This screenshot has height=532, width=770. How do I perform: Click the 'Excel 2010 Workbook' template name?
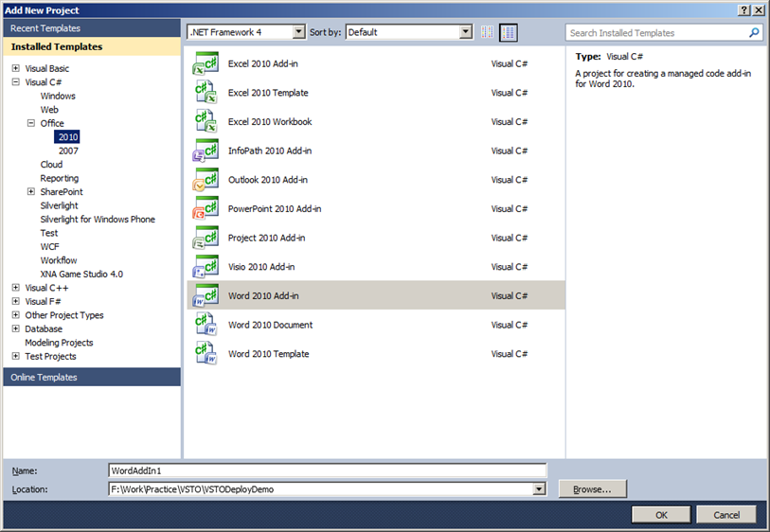(270, 122)
